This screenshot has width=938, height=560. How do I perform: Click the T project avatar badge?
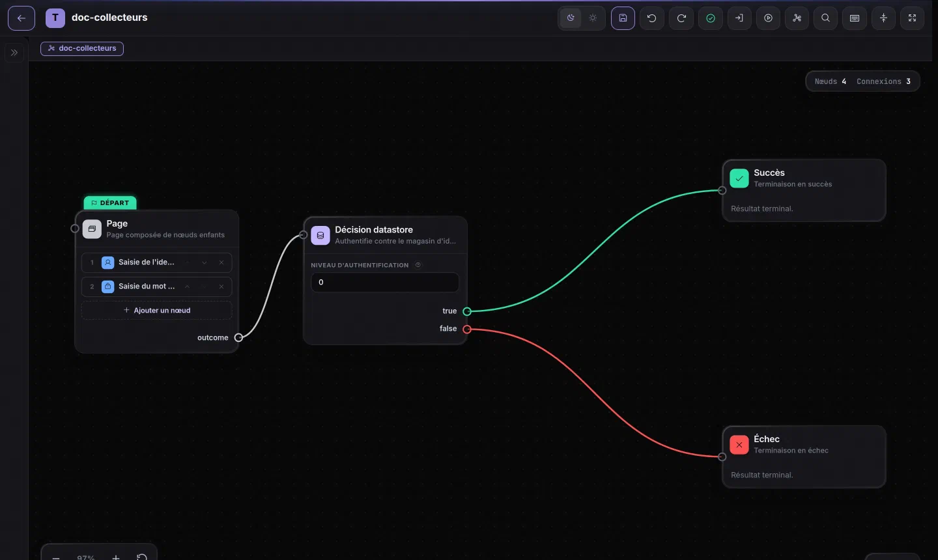point(55,18)
